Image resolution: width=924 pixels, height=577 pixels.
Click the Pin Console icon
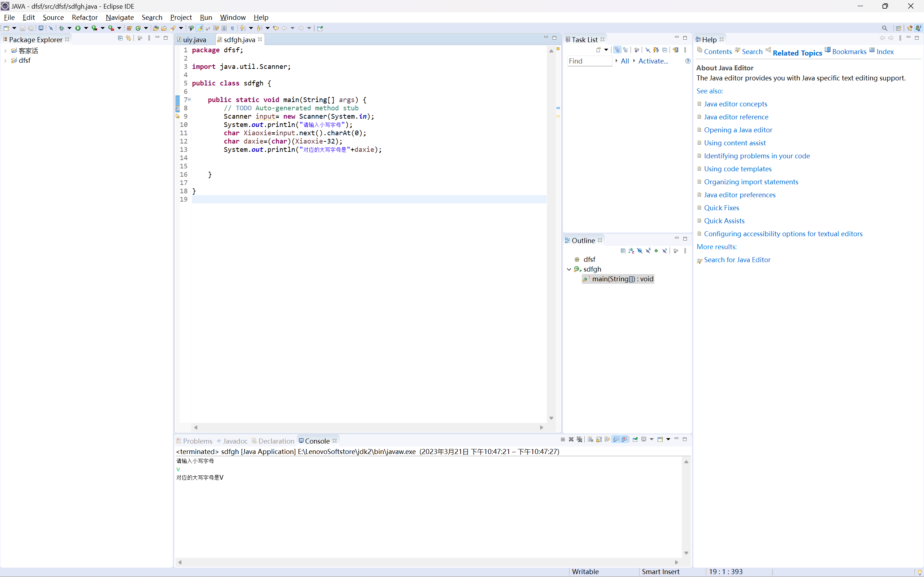[x=635, y=439]
